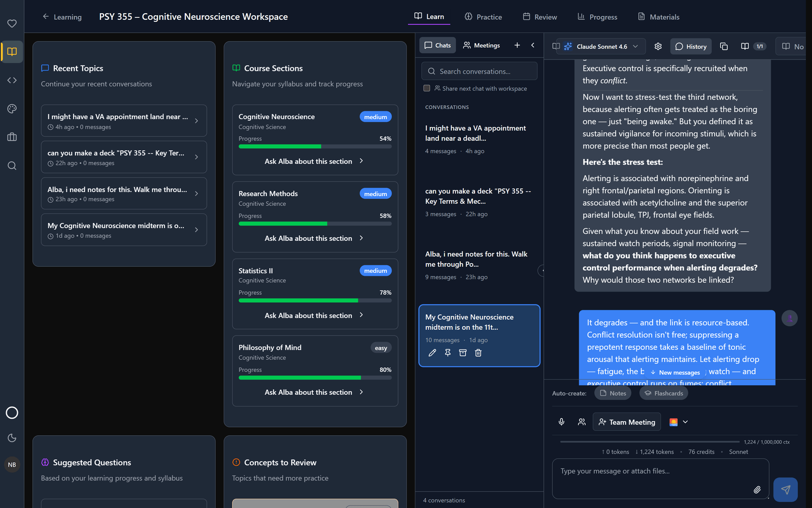Click the search conversations field
This screenshot has height=508, width=812.
point(479,71)
